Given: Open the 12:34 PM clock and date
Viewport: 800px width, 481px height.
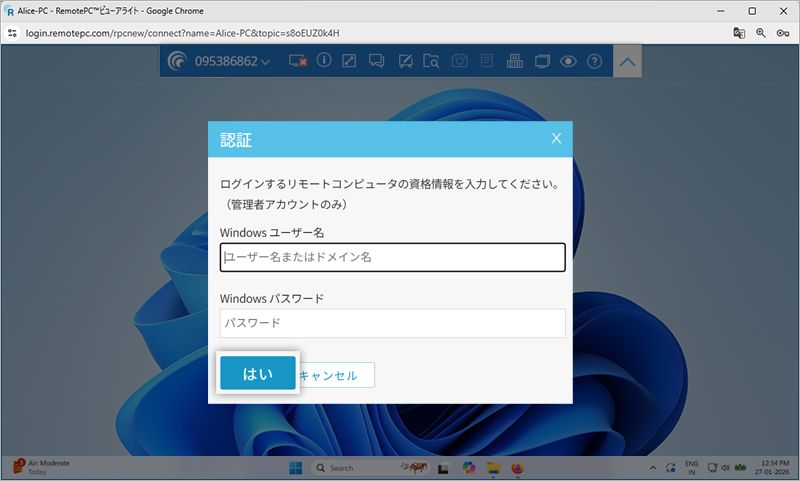Looking at the screenshot, I should (x=772, y=467).
